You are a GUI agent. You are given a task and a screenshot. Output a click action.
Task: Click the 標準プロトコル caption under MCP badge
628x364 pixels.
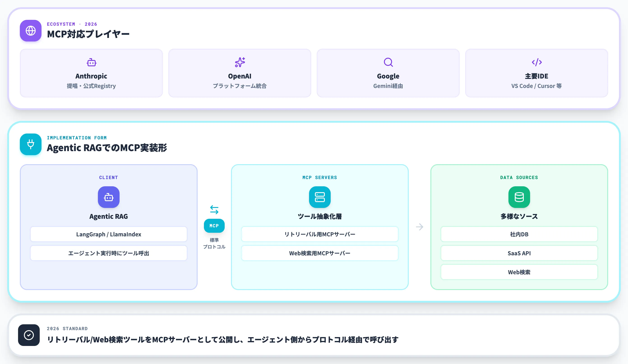click(x=214, y=243)
